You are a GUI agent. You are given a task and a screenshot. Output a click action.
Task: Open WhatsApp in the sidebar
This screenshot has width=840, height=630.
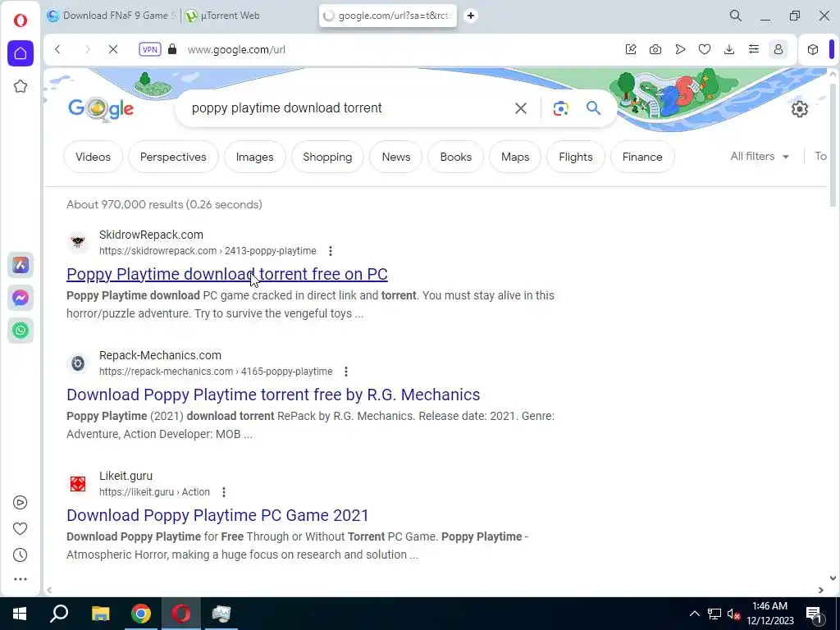[x=21, y=331]
